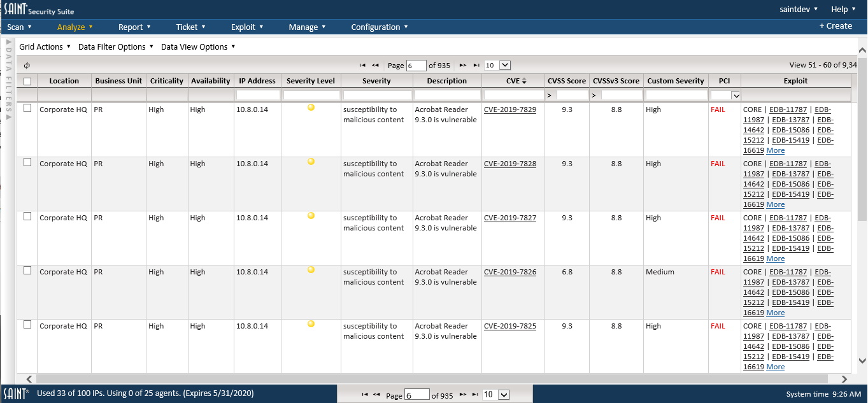The image size is (868, 403).
Task: Jump to last page in top pager
Action: (476, 65)
